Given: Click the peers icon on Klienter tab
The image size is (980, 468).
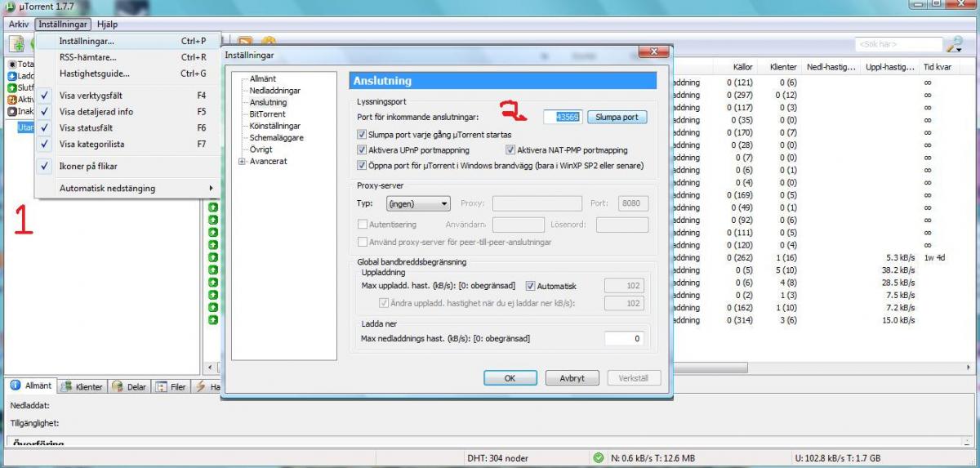Looking at the screenshot, I should tap(67, 386).
